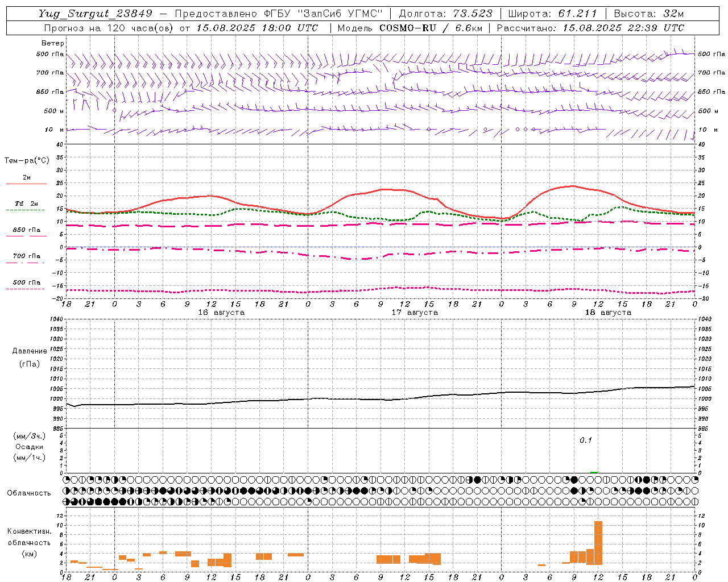The width and height of the screenshot is (728, 582).
Task: Click the 16 августа date label
Action: [x=221, y=313]
